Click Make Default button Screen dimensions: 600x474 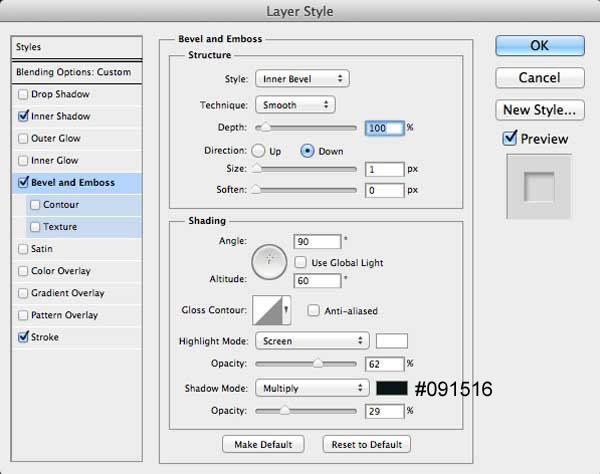pos(263,444)
